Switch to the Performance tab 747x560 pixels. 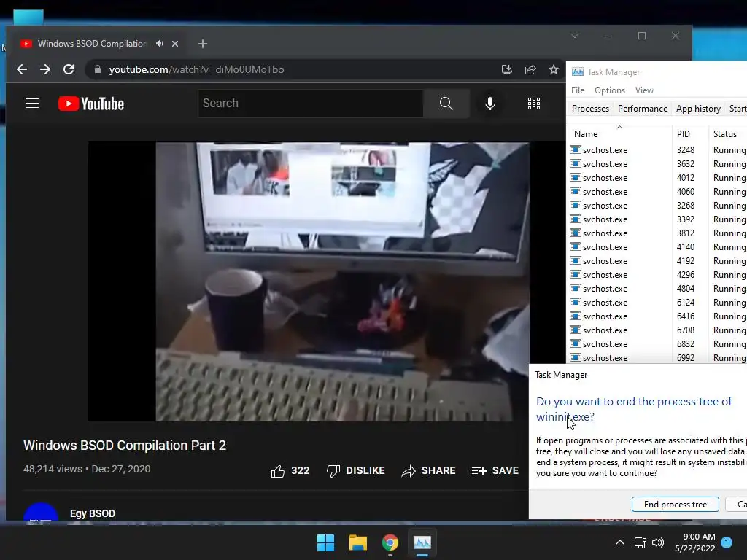pos(642,109)
